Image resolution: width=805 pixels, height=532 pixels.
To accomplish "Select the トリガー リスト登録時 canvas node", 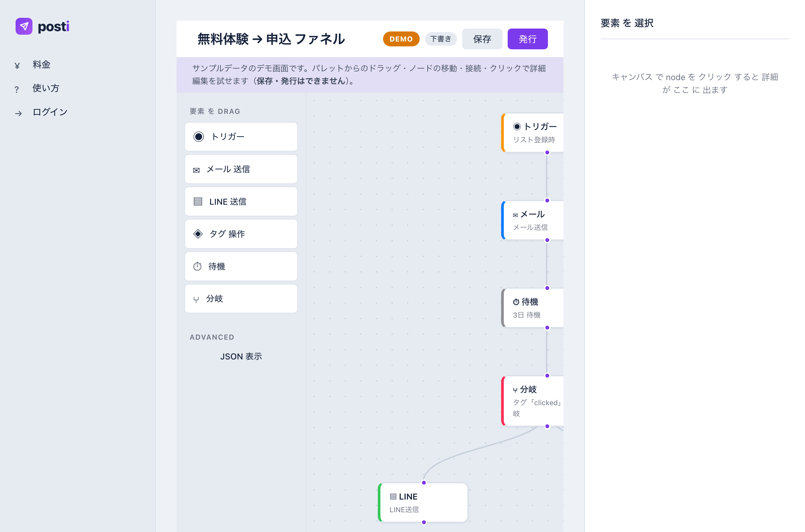I will pos(533,133).
